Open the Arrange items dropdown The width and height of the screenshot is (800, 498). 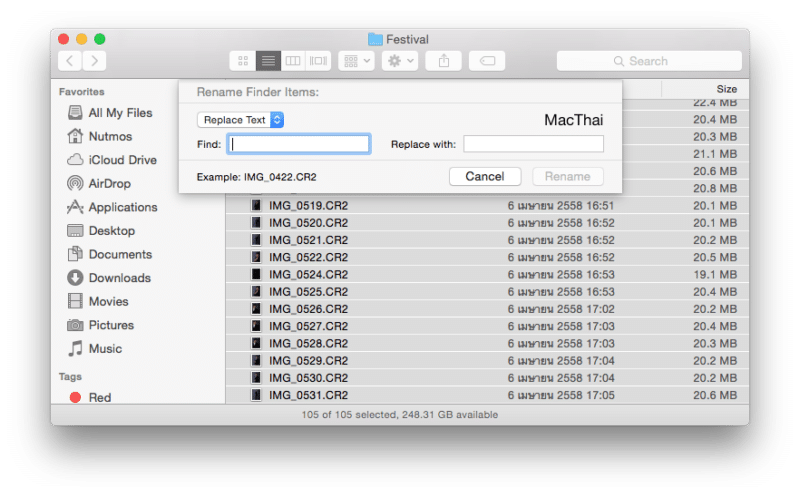point(356,61)
